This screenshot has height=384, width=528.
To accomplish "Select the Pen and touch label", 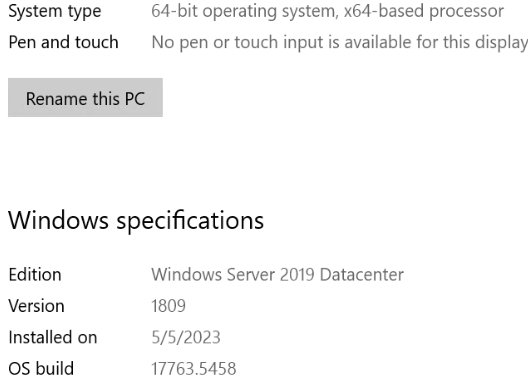I will point(63,43).
